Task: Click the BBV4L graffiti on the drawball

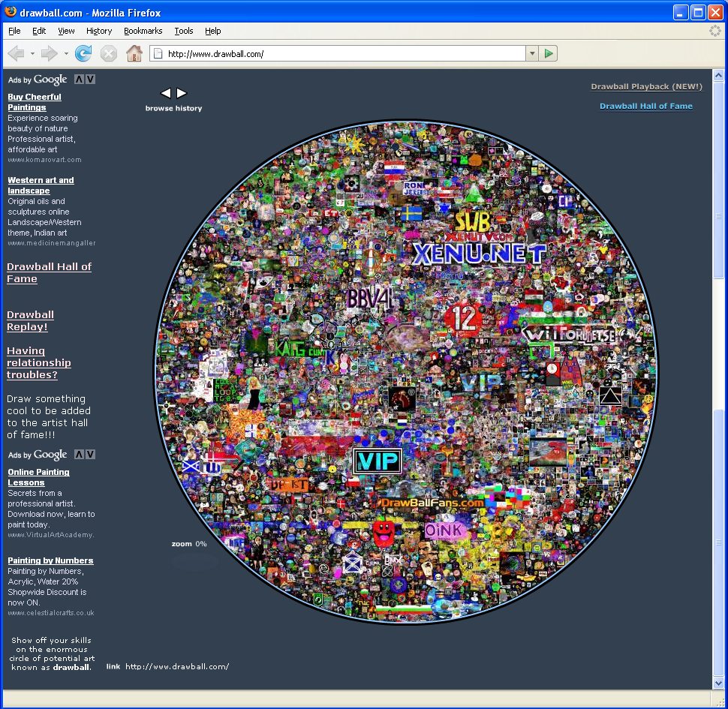Action: click(369, 299)
